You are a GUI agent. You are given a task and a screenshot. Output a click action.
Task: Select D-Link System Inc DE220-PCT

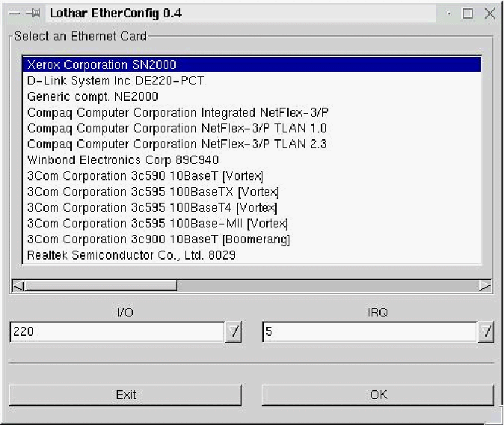tap(252, 80)
